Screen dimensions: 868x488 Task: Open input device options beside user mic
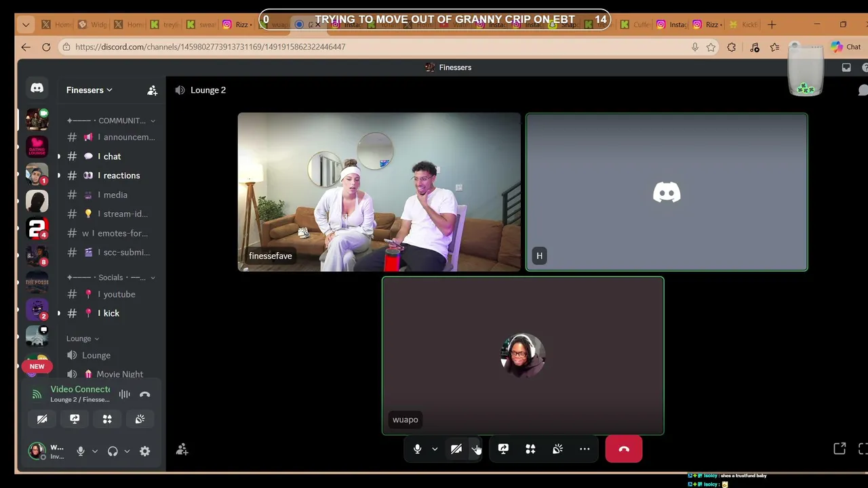pyautogui.click(x=94, y=451)
